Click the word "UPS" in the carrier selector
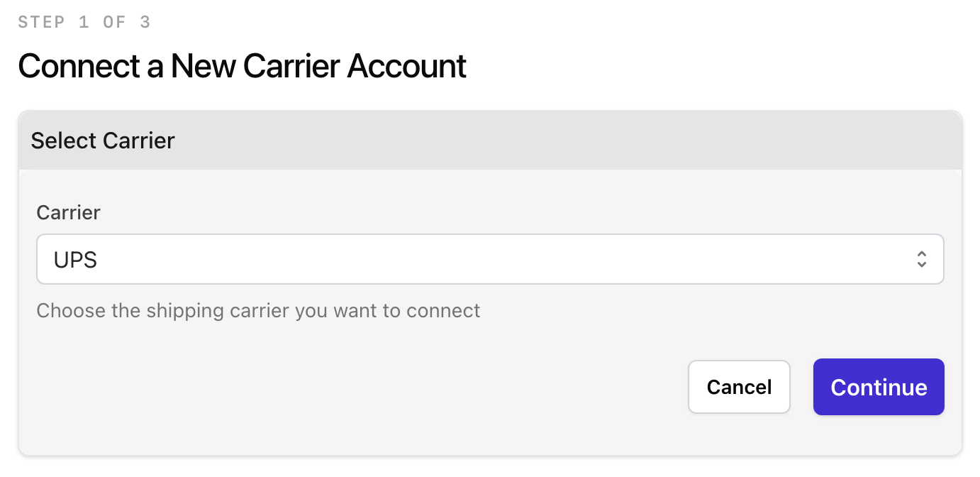The height and width of the screenshot is (477, 980). click(75, 260)
